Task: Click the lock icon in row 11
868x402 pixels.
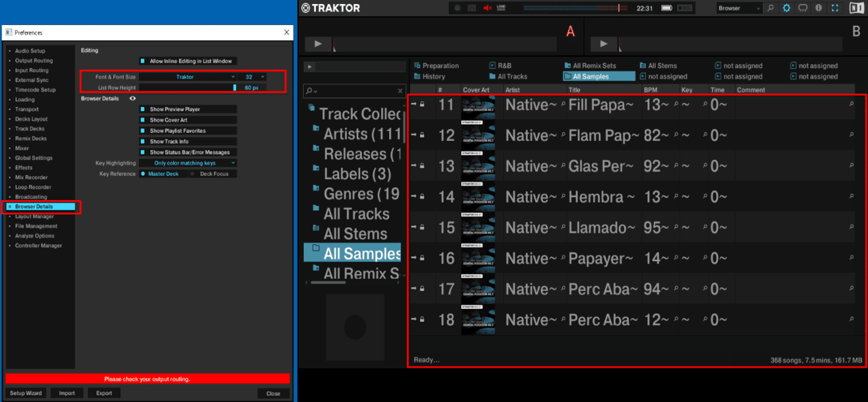Action: point(422,104)
